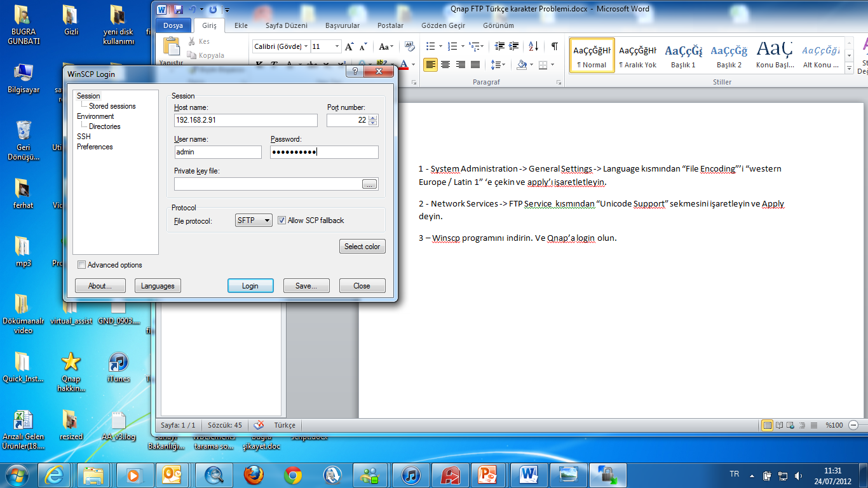
Task: Switch to the Gözden Geçir tab
Action: click(x=442, y=25)
